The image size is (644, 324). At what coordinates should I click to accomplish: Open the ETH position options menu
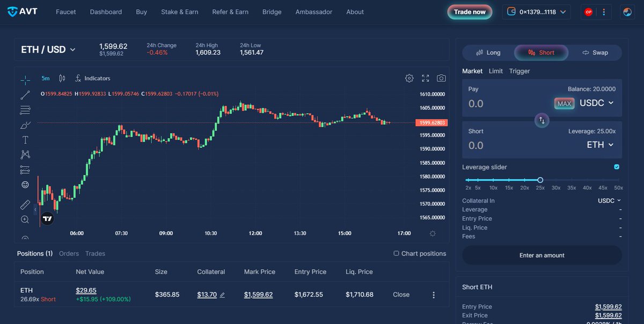[x=434, y=295]
